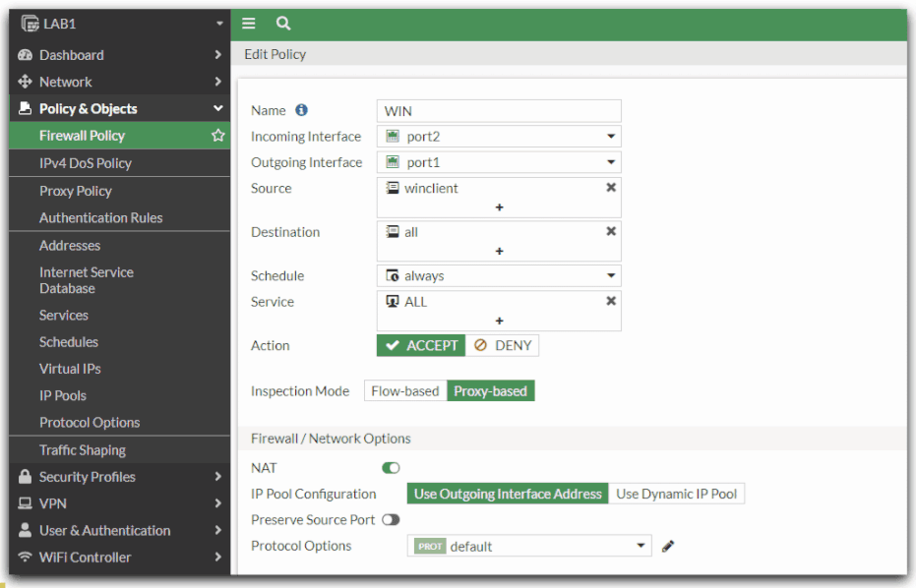Add another Destination entry with plus
Viewport: 916px width, 588px height.
pyautogui.click(x=499, y=251)
